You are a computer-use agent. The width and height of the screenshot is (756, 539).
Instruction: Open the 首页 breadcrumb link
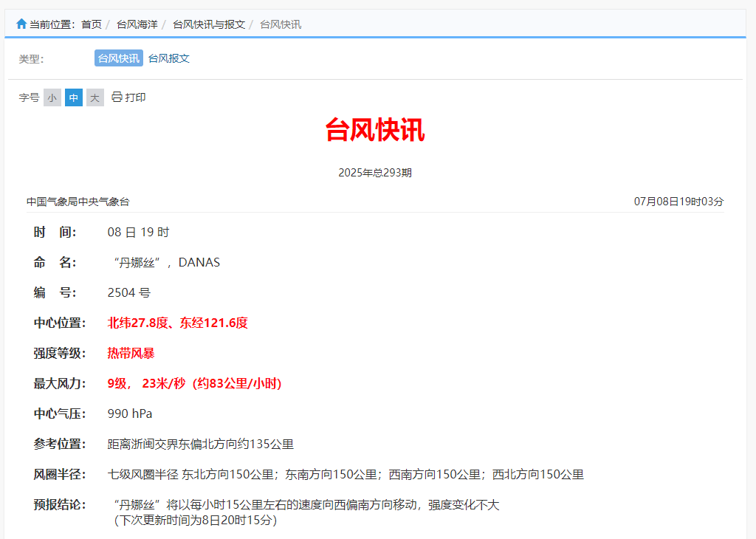pos(90,24)
